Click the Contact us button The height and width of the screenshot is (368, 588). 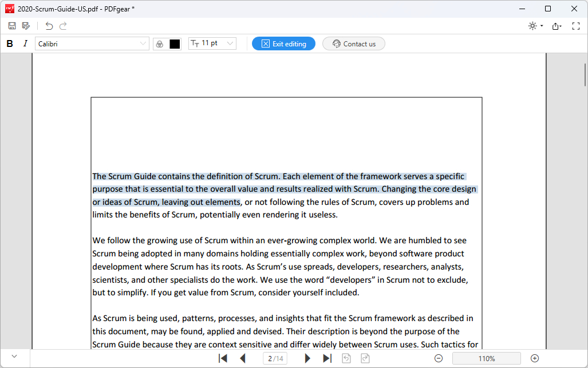tap(353, 43)
